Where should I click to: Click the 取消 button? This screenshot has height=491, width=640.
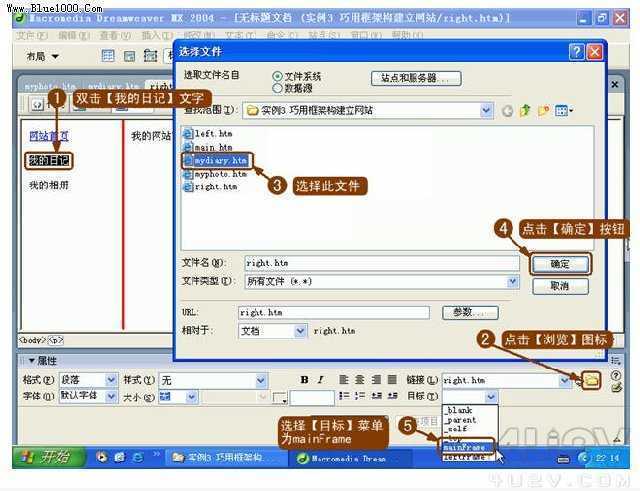(560, 286)
